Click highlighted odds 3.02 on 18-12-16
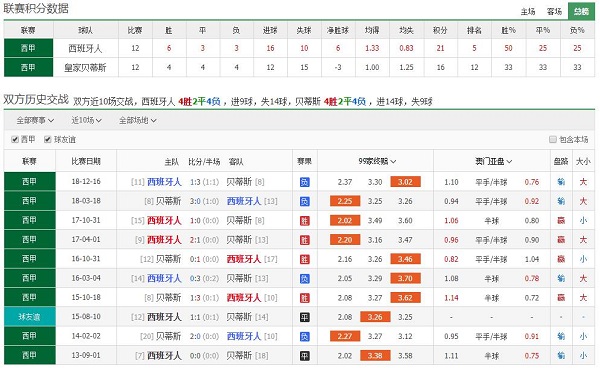Image resolution: width=600 pixels, height=368 pixels. point(405,182)
